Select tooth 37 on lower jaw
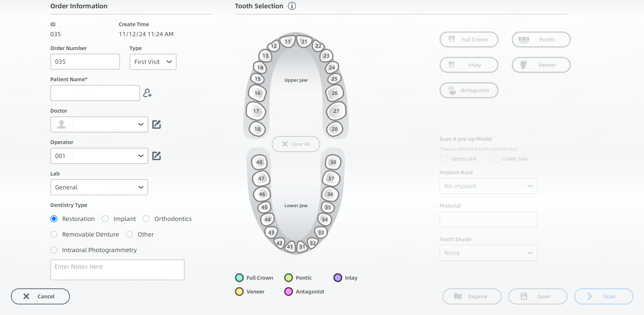The image size is (644, 315). pos(331,178)
